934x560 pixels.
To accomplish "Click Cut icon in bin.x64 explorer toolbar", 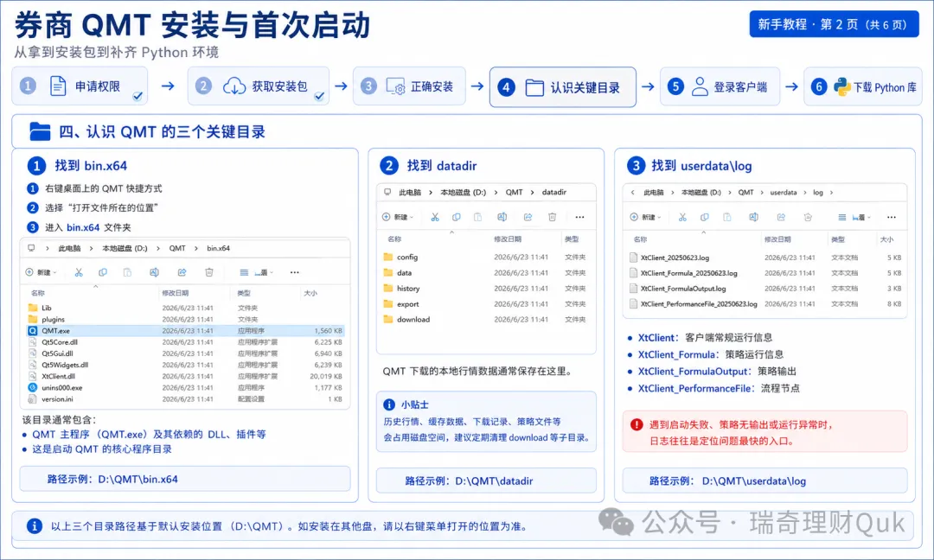I will pyautogui.click(x=79, y=272).
